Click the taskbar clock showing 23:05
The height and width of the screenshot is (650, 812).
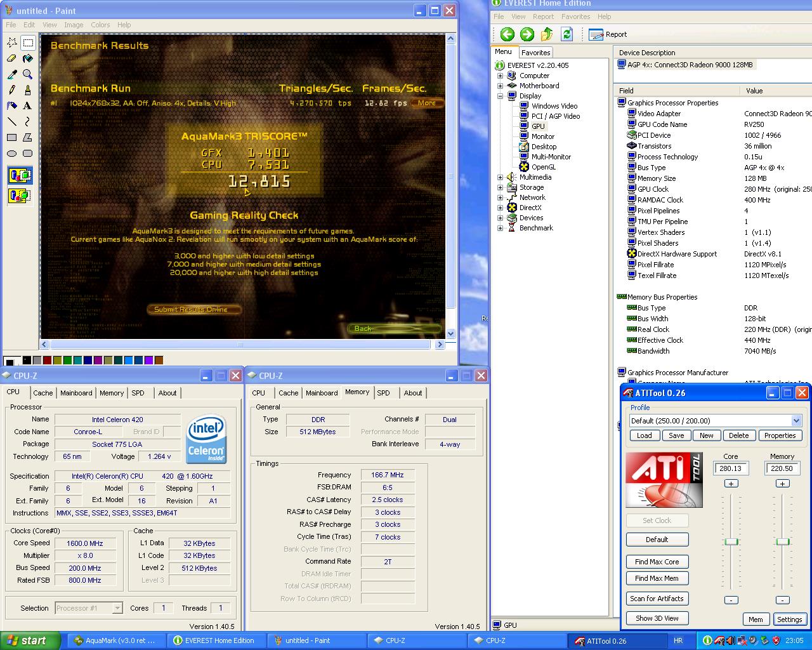(794, 640)
